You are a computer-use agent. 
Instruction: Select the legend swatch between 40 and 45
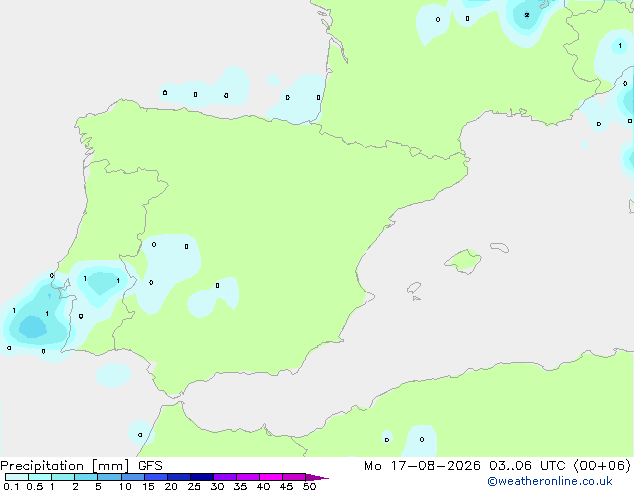pos(271,477)
